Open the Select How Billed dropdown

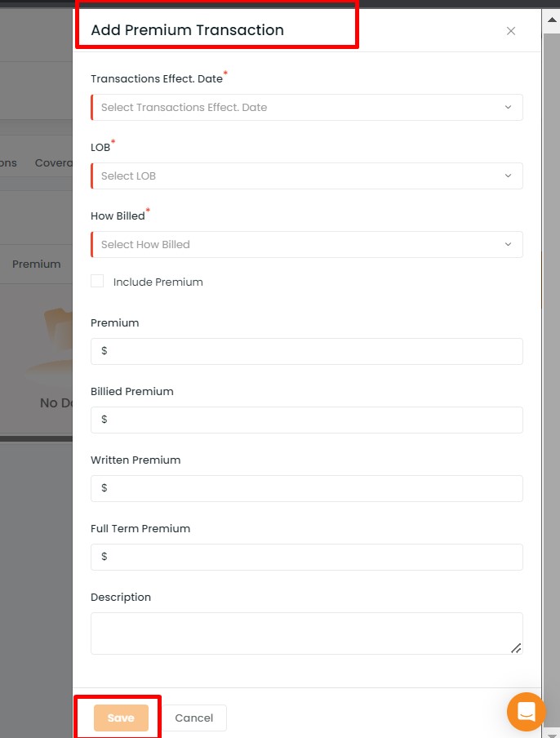coord(306,244)
